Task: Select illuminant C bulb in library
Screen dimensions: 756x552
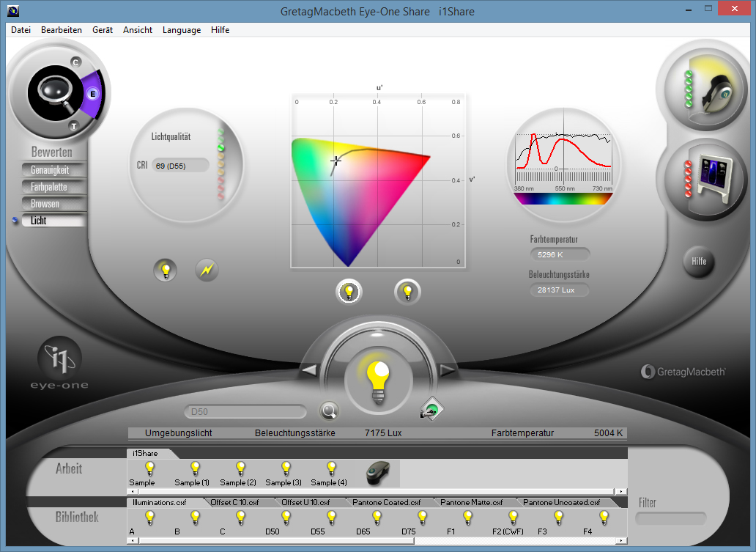Action: (x=240, y=518)
